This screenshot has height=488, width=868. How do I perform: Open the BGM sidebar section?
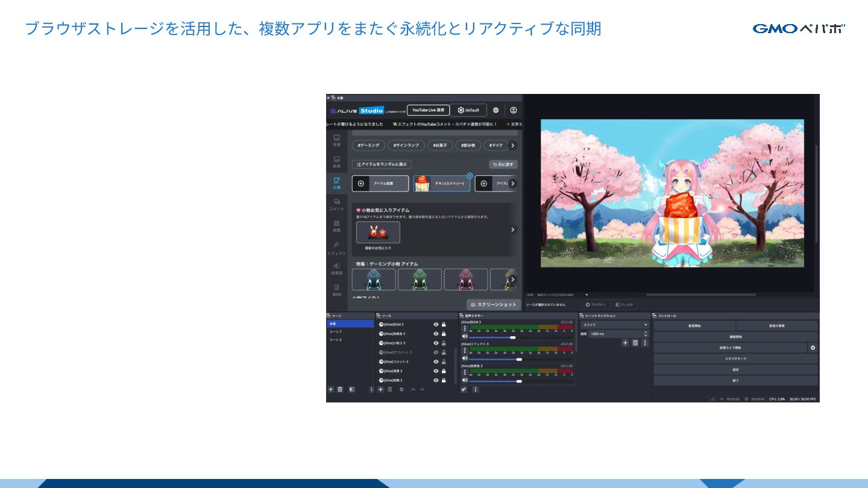336,290
